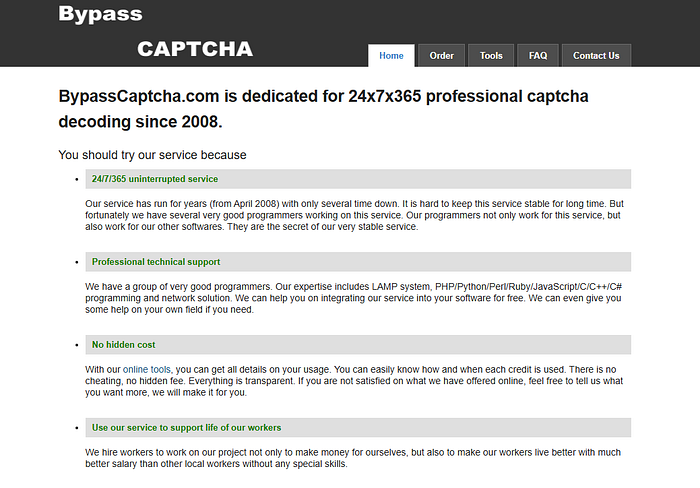Screen dimensions: 700x488
Task: Click the 'BypassCaptcha.com is dedicated' main headline
Action: (x=323, y=109)
